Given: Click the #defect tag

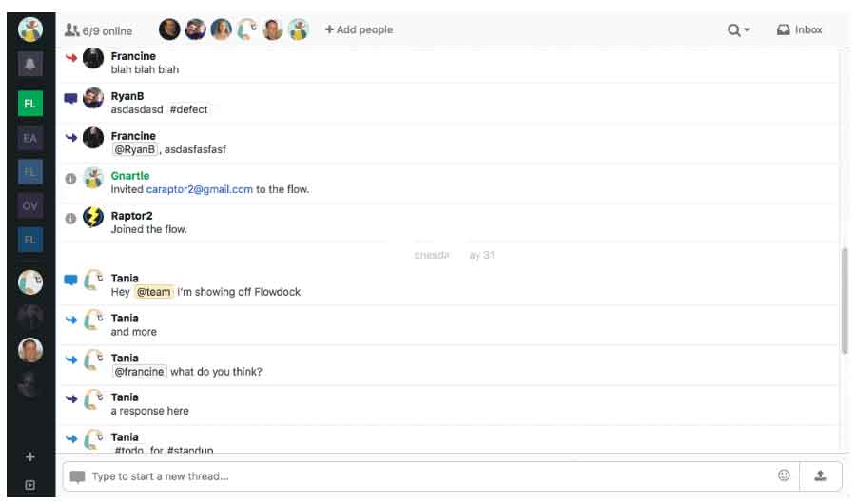Looking at the screenshot, I should (x=188, y=110).
